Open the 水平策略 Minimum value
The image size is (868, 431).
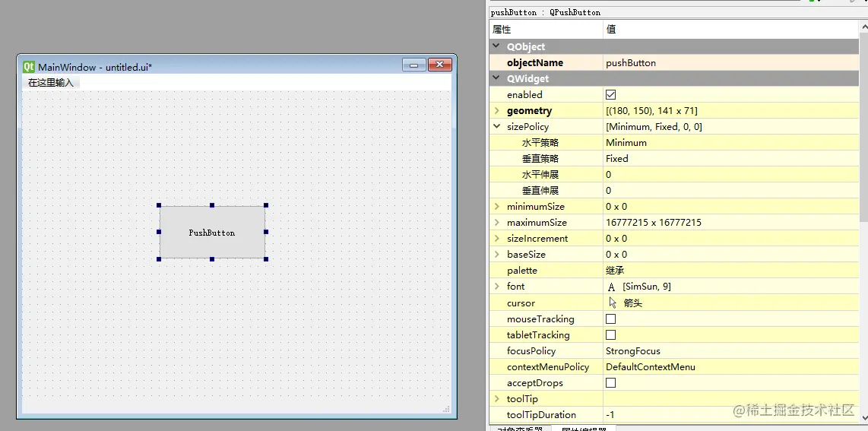pyautogui.click(x=732, y=143)
